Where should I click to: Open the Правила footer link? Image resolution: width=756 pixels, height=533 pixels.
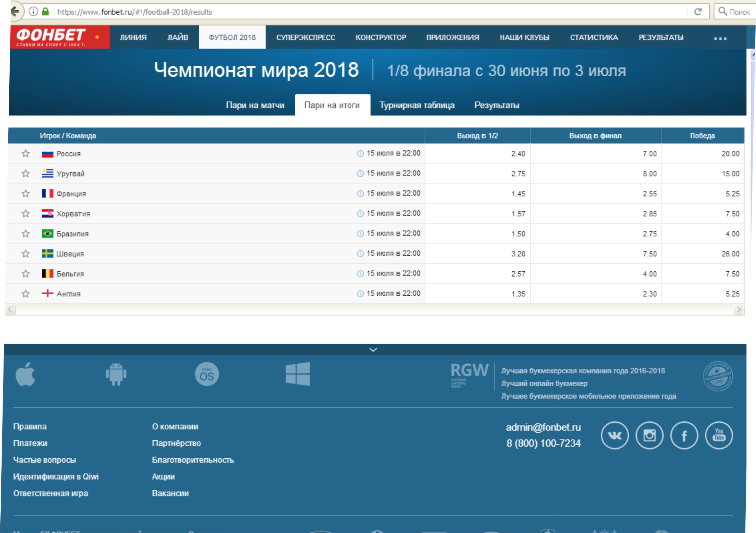coord(30,426)
